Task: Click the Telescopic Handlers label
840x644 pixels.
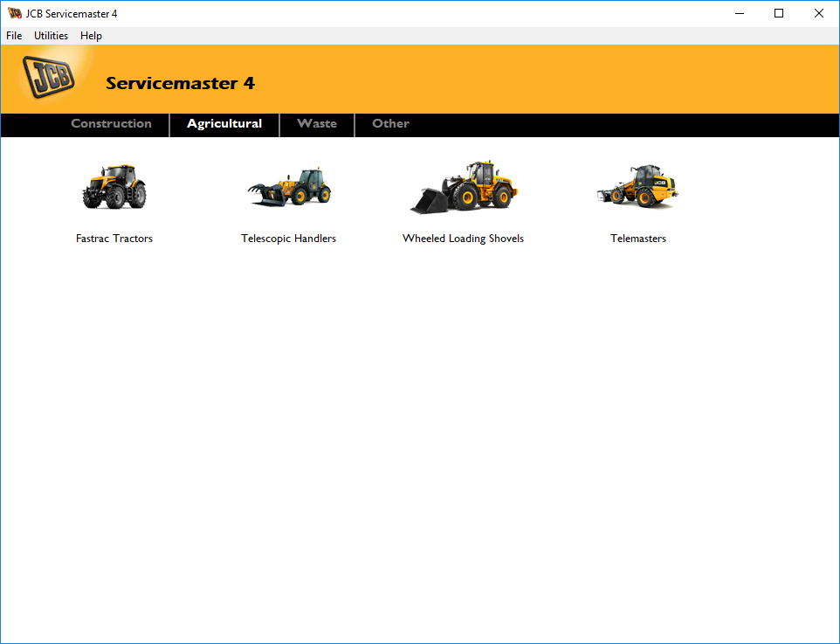Action: 289,239
